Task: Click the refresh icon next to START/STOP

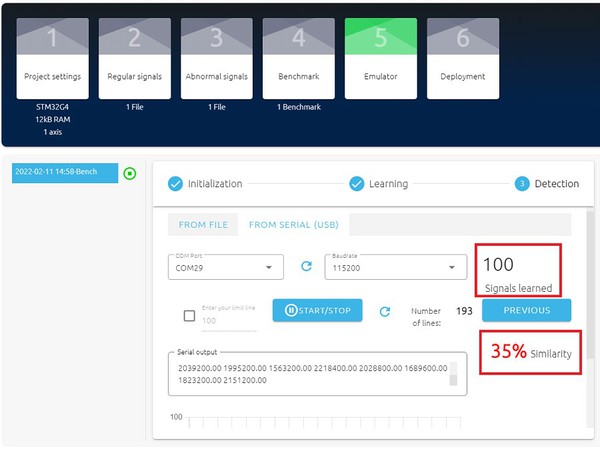Action: [385, 311]
